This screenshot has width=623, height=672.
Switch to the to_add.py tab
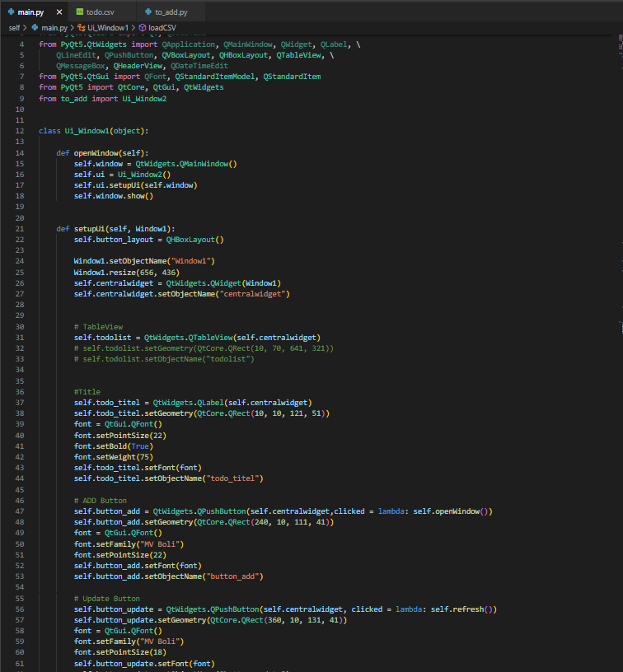point(171,12)
